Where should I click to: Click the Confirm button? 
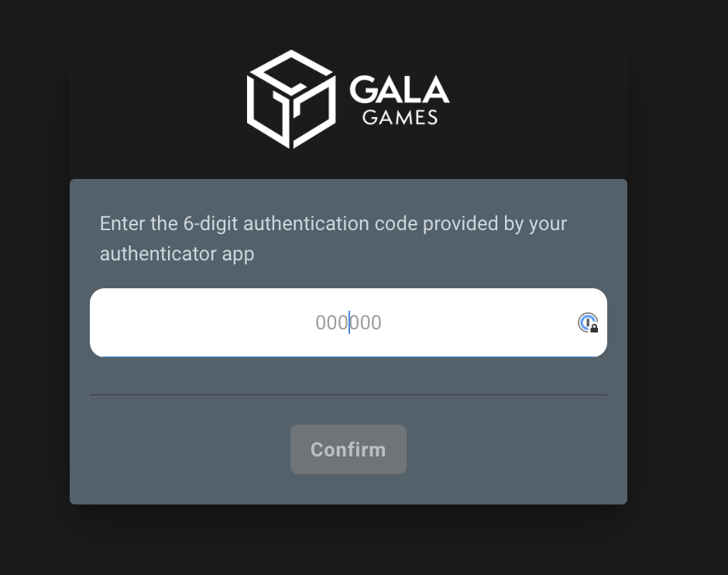click(x=349, y=449)
